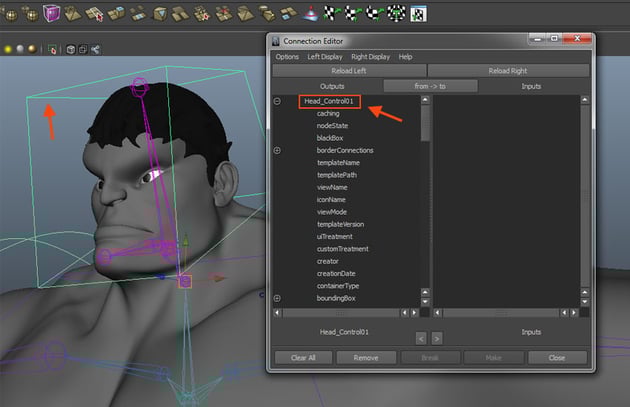Click the rightmost checkered shelf icon
This screenshot has width=630, height=407.
pyautogui.click(x=417, y=13)
